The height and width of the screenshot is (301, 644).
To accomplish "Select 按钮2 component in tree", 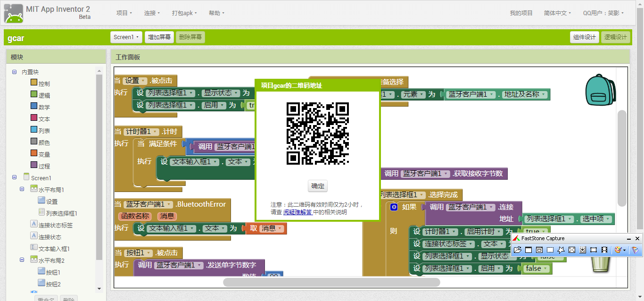I will 49,284.
